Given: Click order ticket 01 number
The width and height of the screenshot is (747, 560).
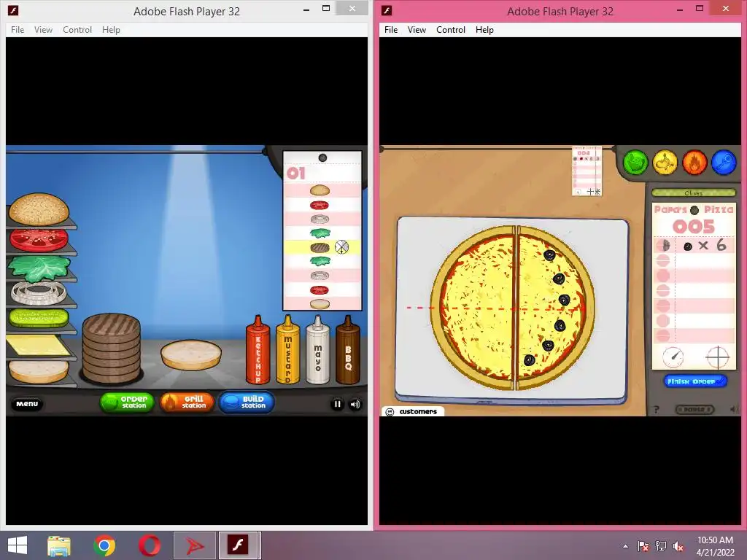Looking at the screenshot, I should click(x=296, y=174).
